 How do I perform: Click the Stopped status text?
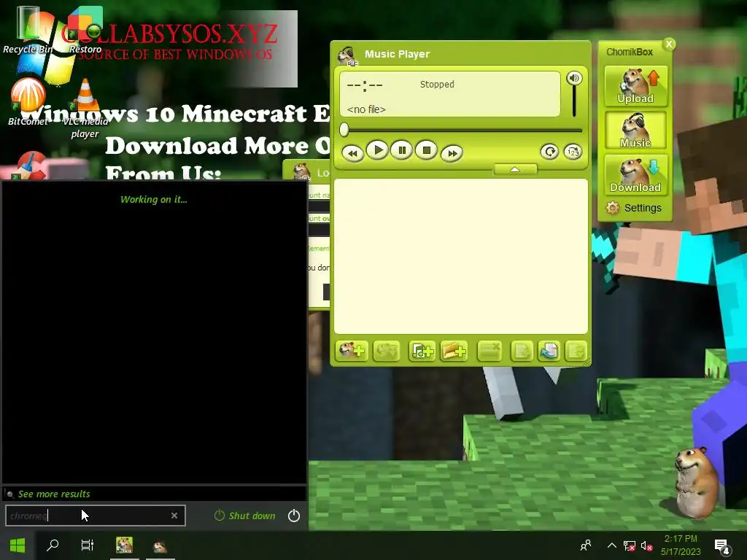pos(437,85)
